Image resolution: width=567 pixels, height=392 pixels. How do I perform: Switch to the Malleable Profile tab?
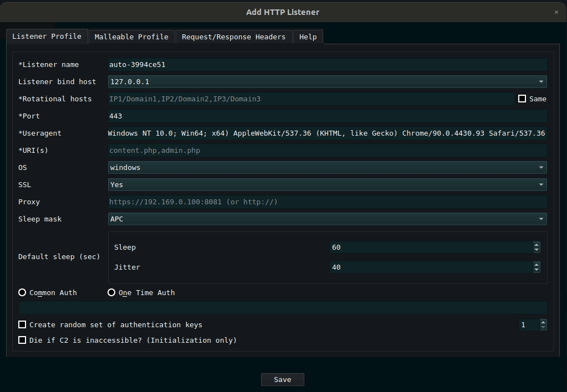[x=131, y=37]
